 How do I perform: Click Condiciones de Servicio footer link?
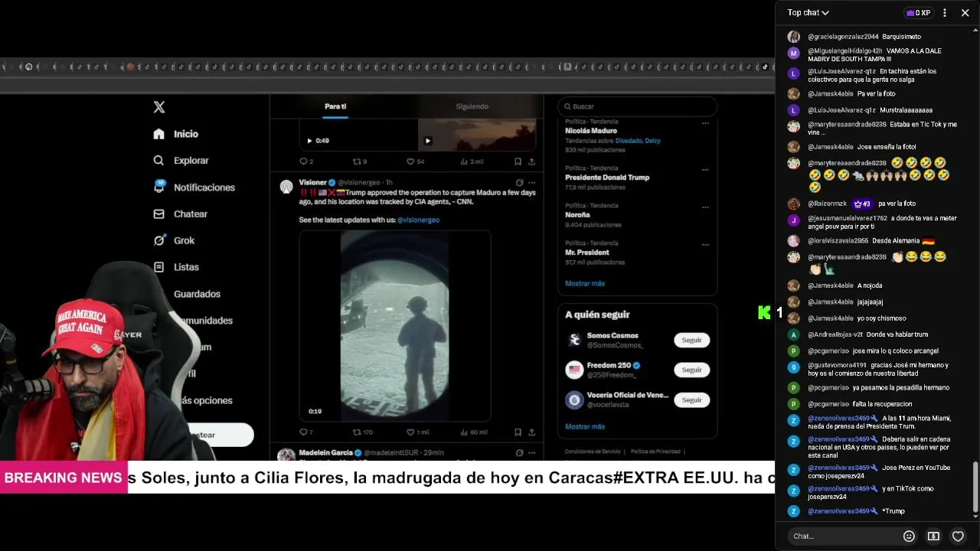pyautogui.click(x=593, y=452)
